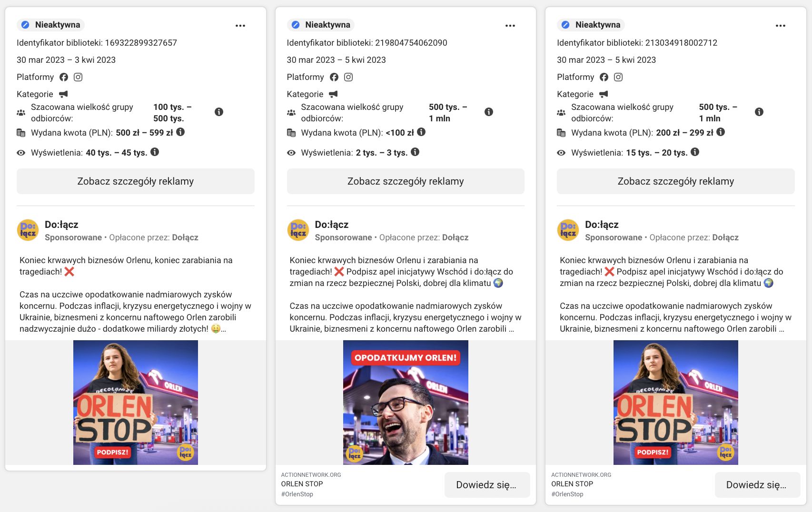Screen dimensions: 812x512
Task: Open info icon next to 200 zł – 299 zł
Action: pyautogui.click(x=721, y=132)
